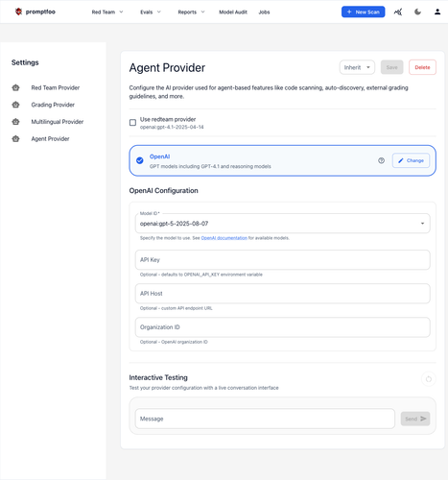The width and height of the screenshot is (448, 480).
Task: Open the user account profile icon
Action: pos(437,12)
